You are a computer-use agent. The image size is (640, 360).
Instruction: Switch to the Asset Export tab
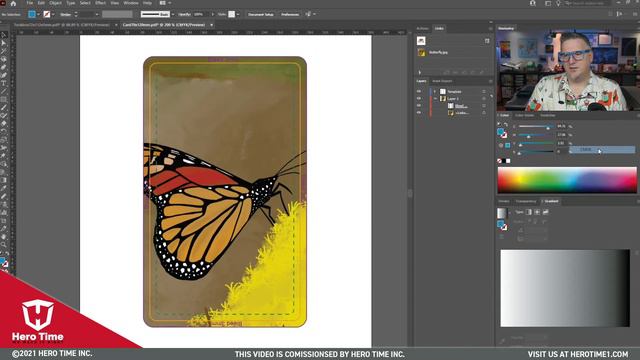[x=442, y=81]
